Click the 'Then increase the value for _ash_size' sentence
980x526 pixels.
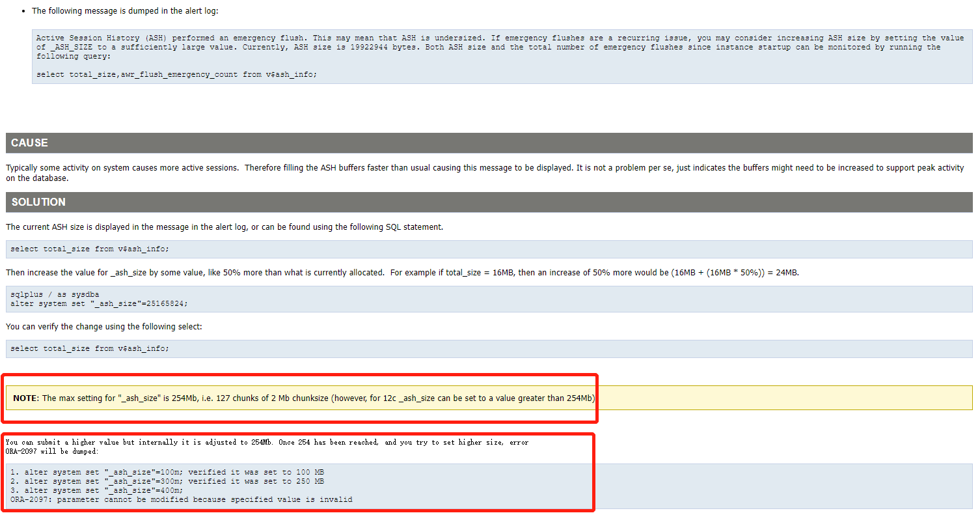[402, 273]
